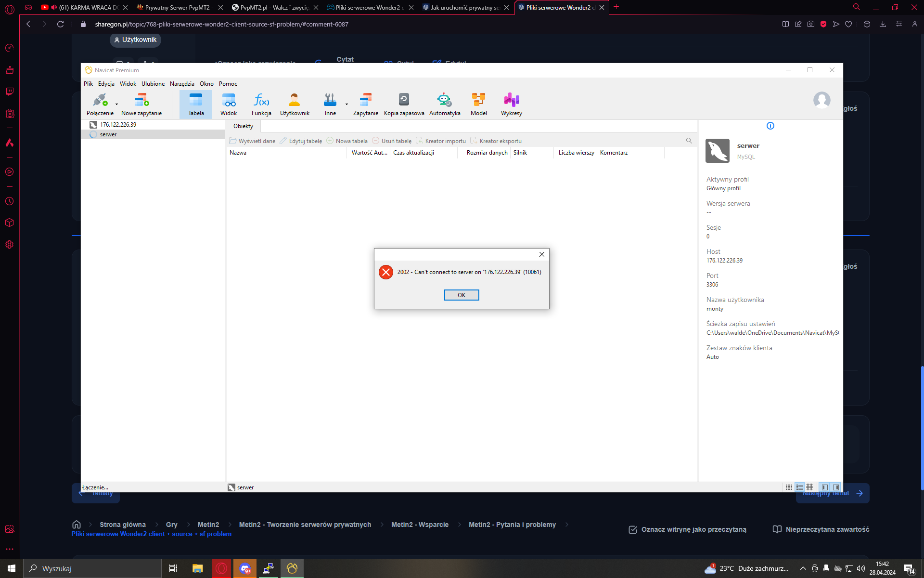Click the Navicat icon in Windows taskbar
Screen dimensions: 924x578
tap(292, 568)
